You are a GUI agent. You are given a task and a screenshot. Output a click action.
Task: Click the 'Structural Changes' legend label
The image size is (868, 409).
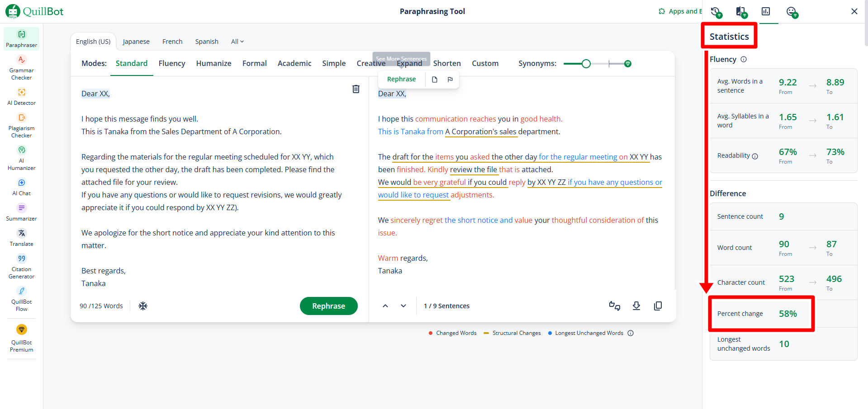517,333
